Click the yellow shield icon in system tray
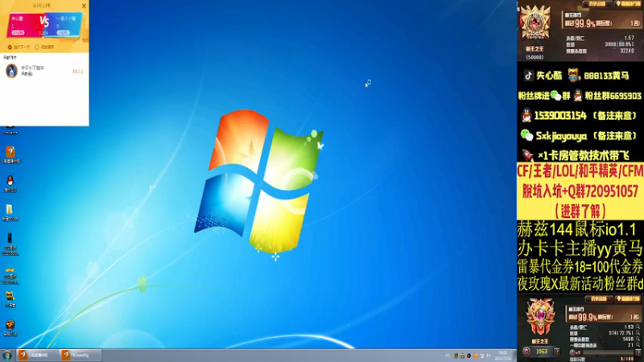Viewport: 644px width, 362px height. 456,356
